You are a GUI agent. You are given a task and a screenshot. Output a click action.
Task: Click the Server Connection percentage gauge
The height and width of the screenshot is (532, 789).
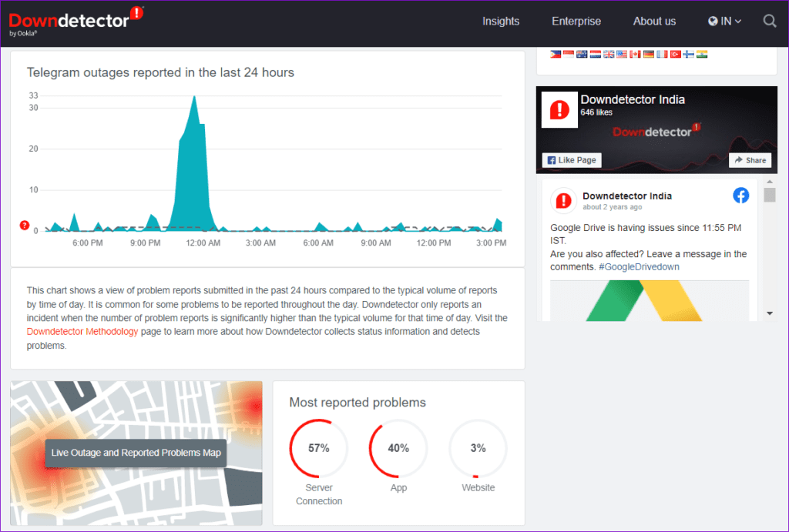pos(318,447)
